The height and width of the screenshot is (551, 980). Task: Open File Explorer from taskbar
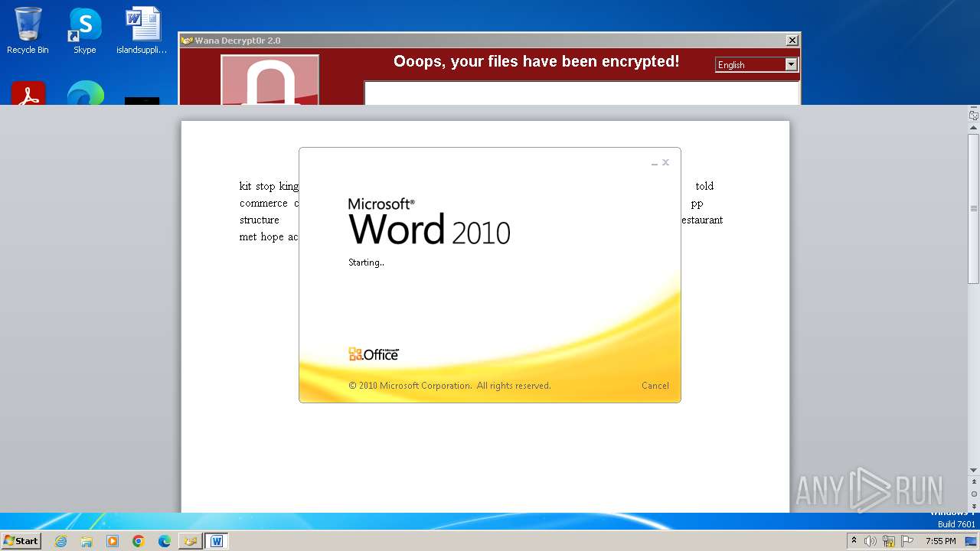(x=87, y=541)
